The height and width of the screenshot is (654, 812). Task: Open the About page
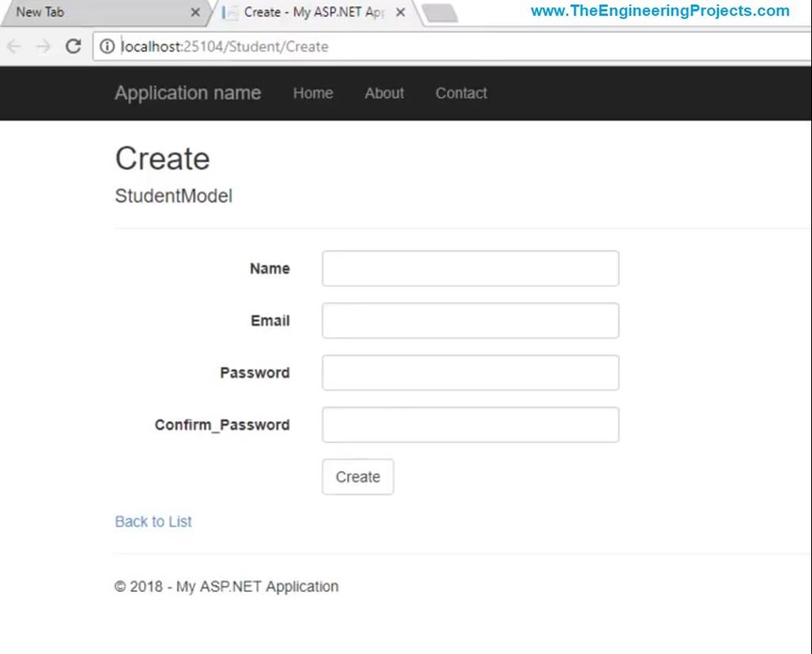[384, 94]
